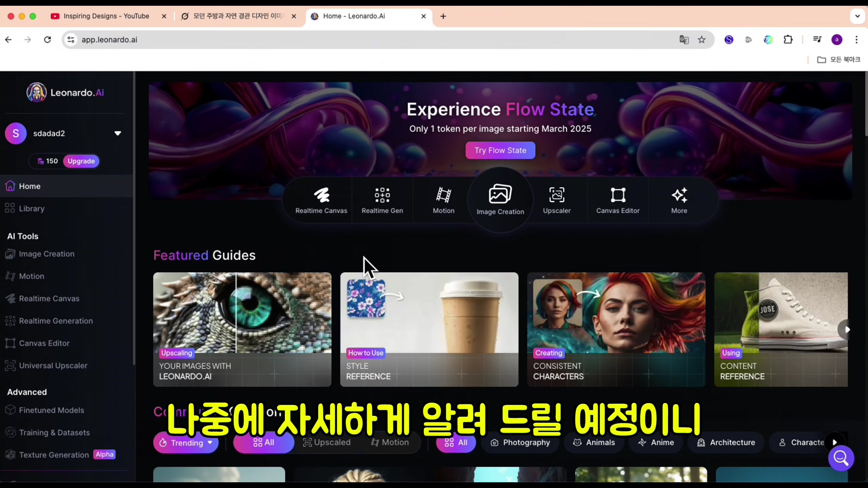
Task: Close the Inspiring Designs YouTube tab
Action: tap(164, 16)
